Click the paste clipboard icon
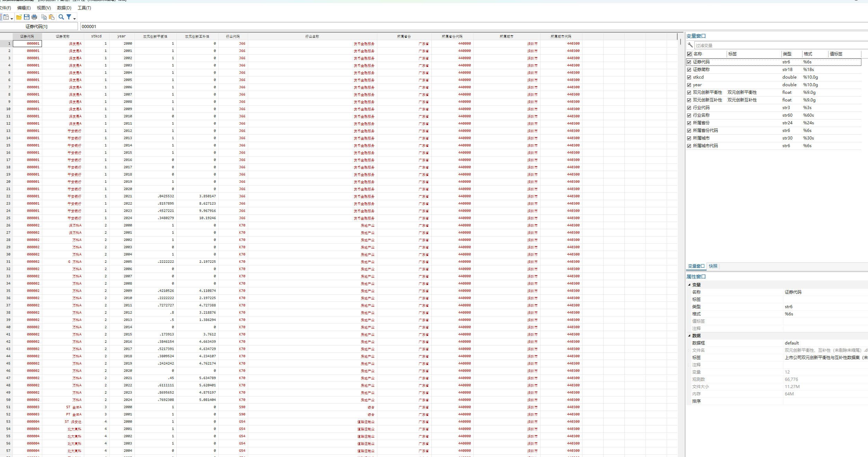The image size is (868, 457). (x=52, y=17)
